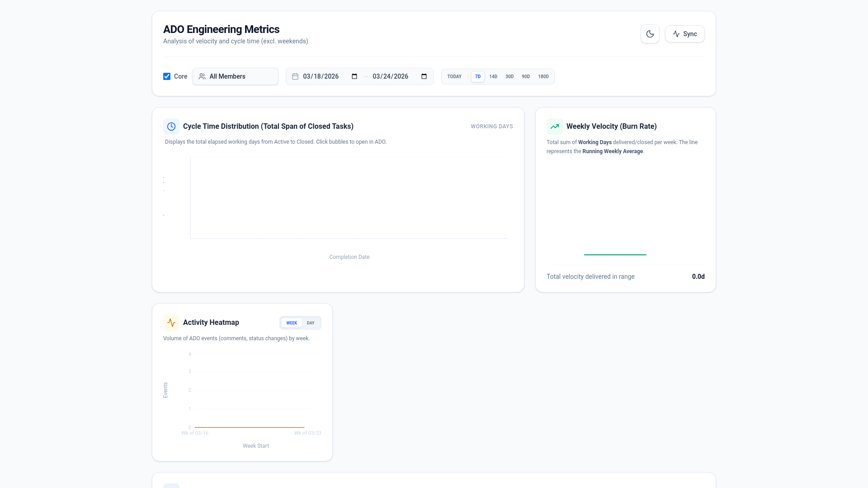Select the 90D range preset
This screenshot has height=488, width=868.
pos(526,77)
